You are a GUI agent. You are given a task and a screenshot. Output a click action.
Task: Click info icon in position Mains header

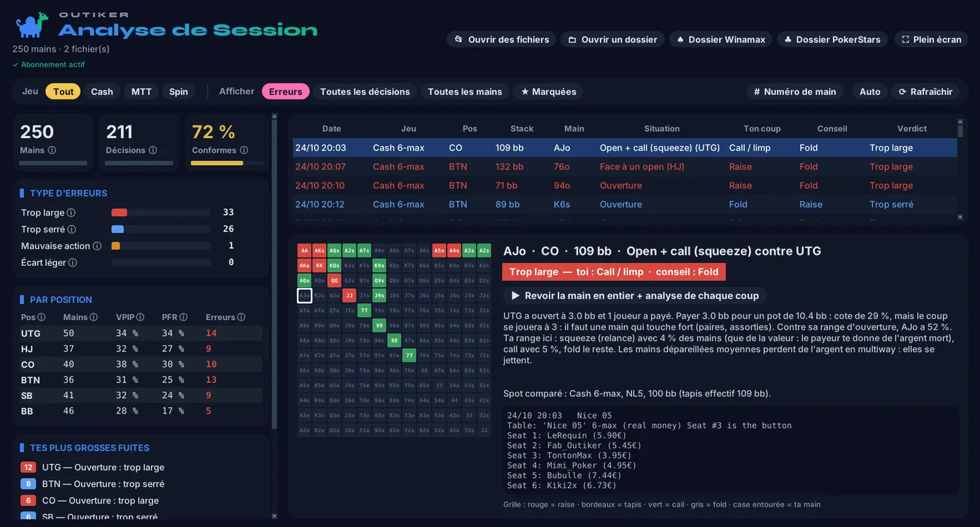tap(93, 317)
